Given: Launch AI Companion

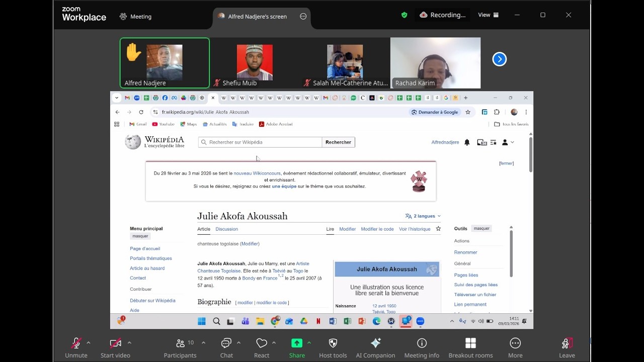Looking at the screenshot, I should pos(375,348).
